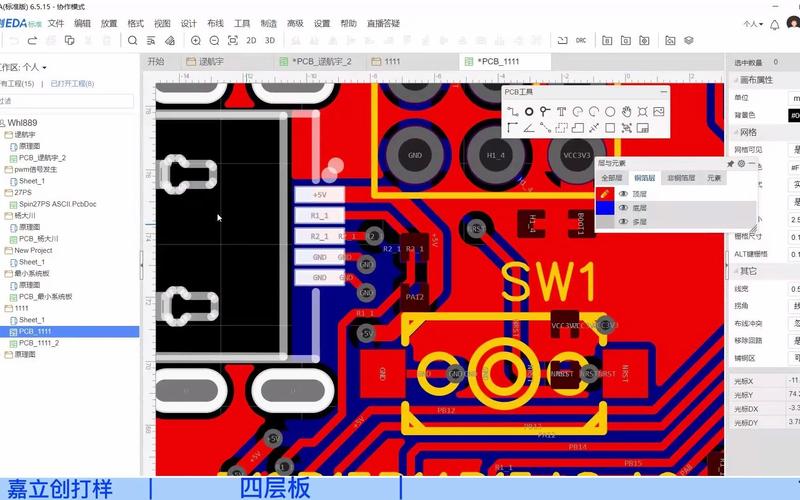Click the 已打开工程(8) link

click(x=72, y=84)
